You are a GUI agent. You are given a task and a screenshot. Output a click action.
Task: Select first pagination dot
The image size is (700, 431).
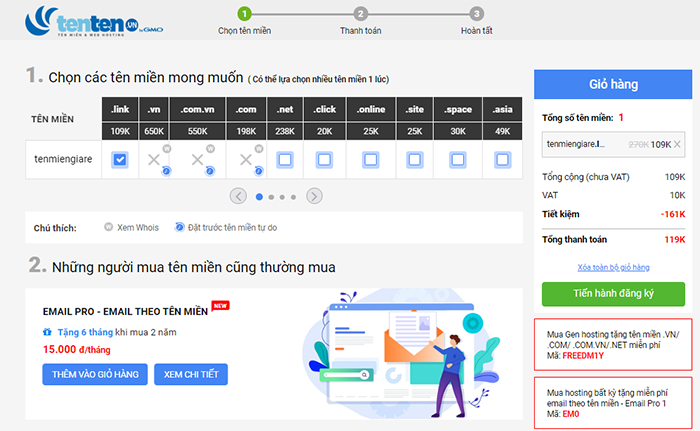coord(259,197)
